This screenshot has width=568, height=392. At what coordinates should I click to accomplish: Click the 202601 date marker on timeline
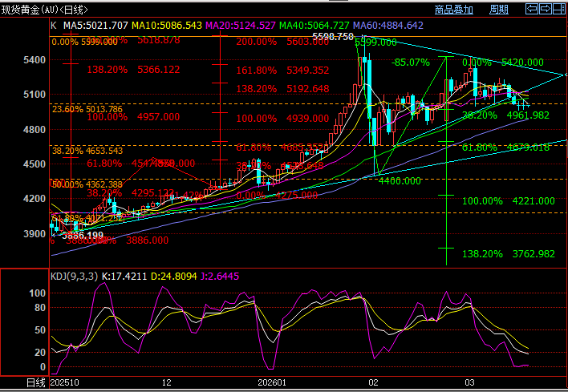(x=274, y=384)
